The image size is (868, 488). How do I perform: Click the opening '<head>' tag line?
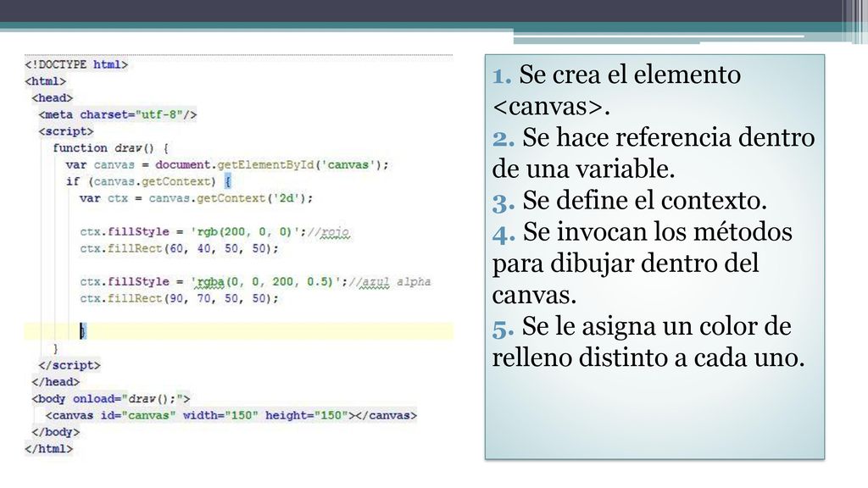[52, 98]
